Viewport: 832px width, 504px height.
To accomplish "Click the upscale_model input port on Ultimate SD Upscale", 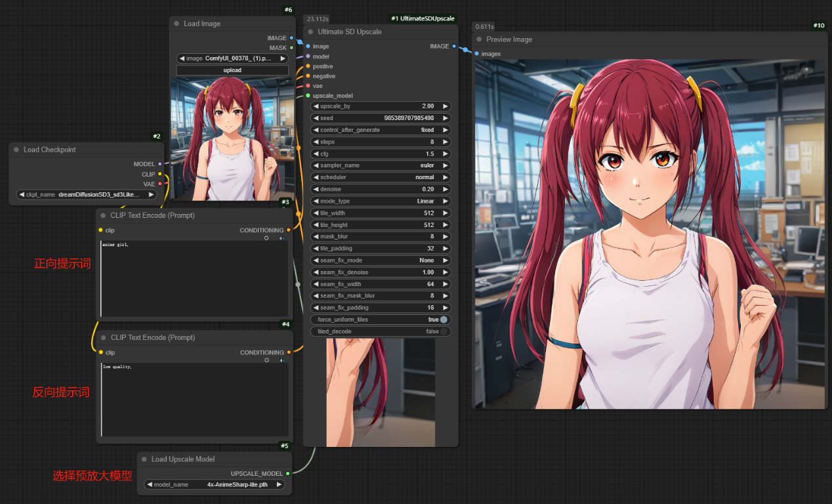I will (308, 96).
